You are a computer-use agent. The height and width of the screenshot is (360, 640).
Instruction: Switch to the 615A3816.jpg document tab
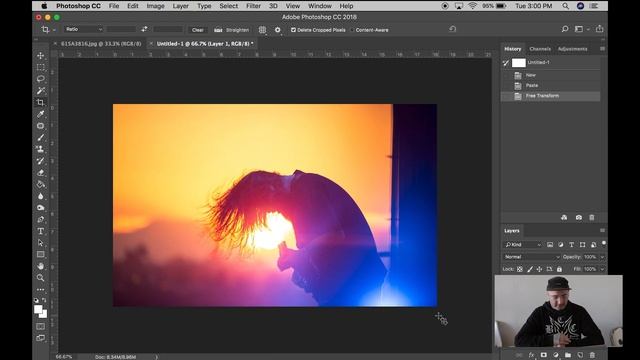[x=101, y=43]
